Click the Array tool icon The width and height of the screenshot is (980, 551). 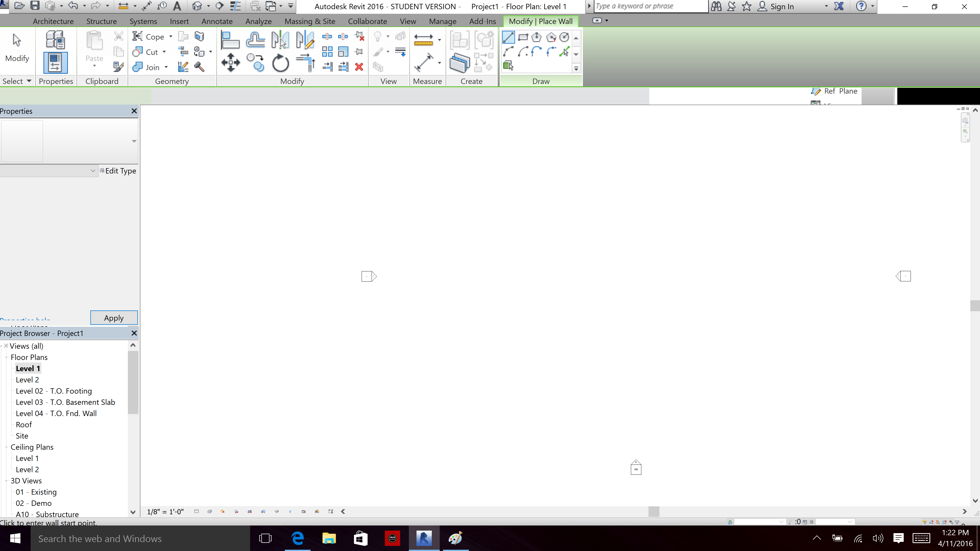tap(327, 52)
